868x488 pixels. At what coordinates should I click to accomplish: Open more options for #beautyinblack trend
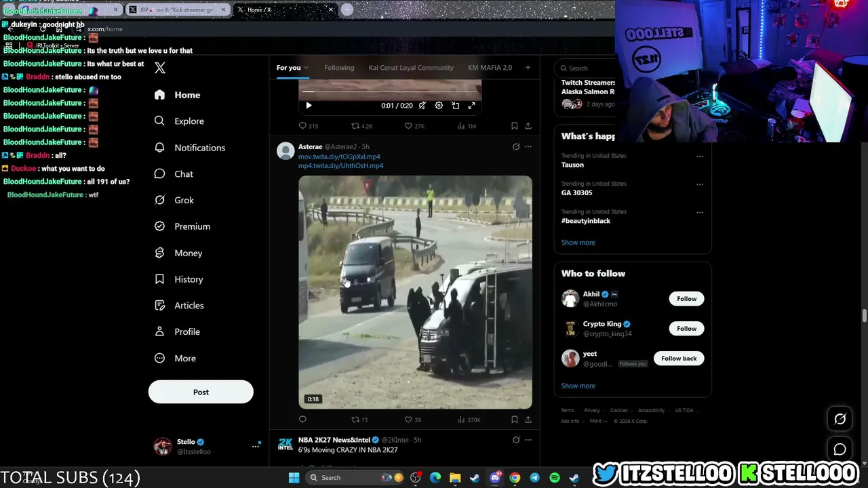click(700, 212)
